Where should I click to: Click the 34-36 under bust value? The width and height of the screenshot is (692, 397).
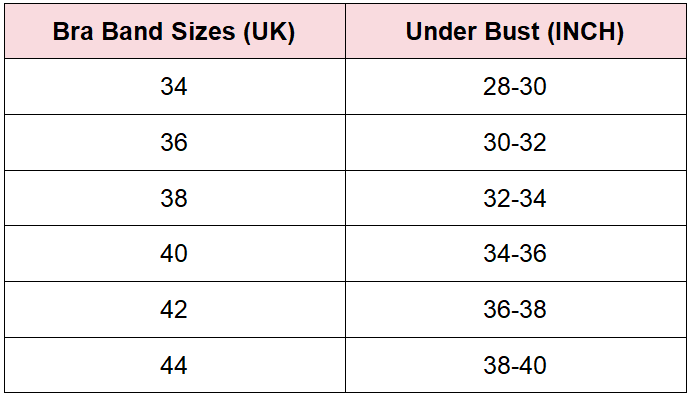click(x=515, y=254)
